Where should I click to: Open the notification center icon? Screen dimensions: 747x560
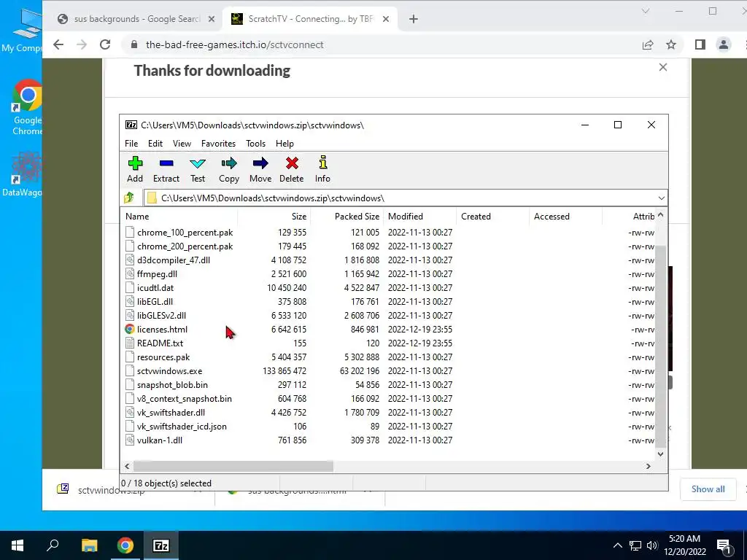[724, 545]
